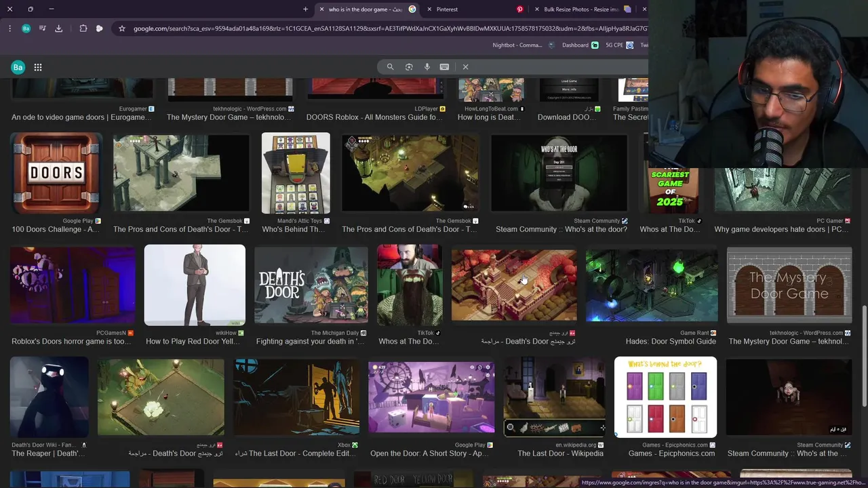
Task: Open the 5G CPE bookmark
Action: (620, 45)
